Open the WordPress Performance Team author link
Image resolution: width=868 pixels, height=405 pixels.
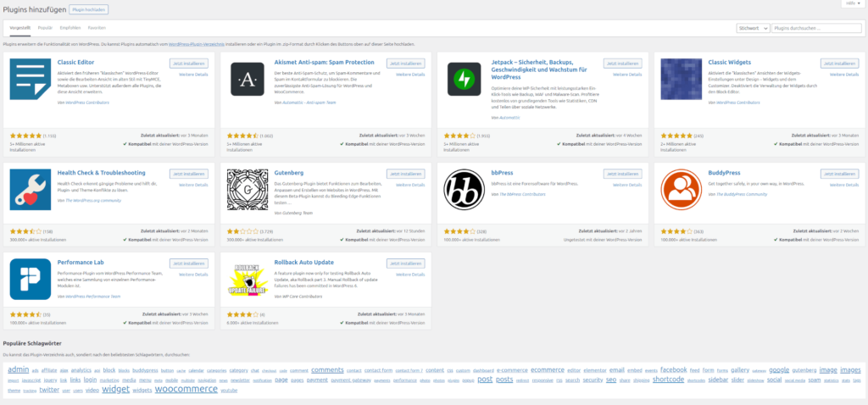pos(92,297)
